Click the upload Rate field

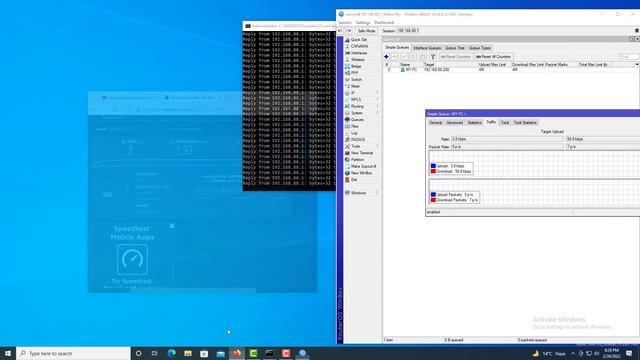(507, 139)
